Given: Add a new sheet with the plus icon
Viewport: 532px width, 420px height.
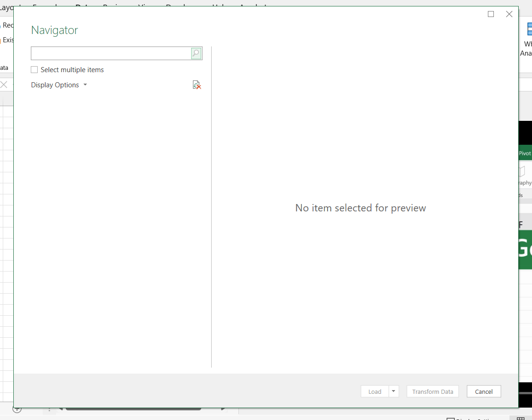Looking at the screenshot, I should [x=17, y=409].
